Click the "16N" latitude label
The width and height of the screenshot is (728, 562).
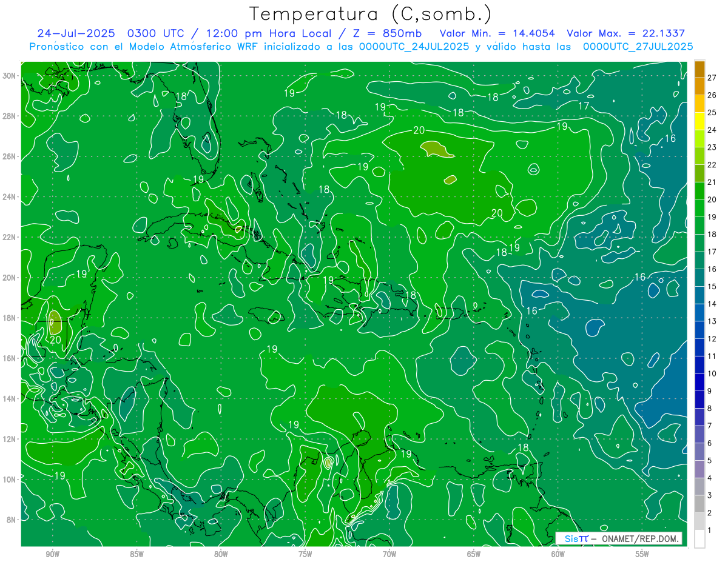point(10,358)
